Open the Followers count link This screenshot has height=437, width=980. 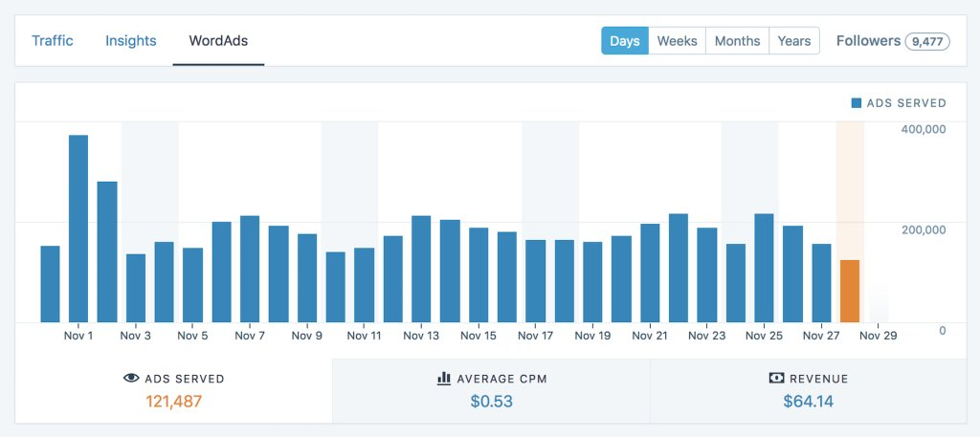(x=893, y=41)
